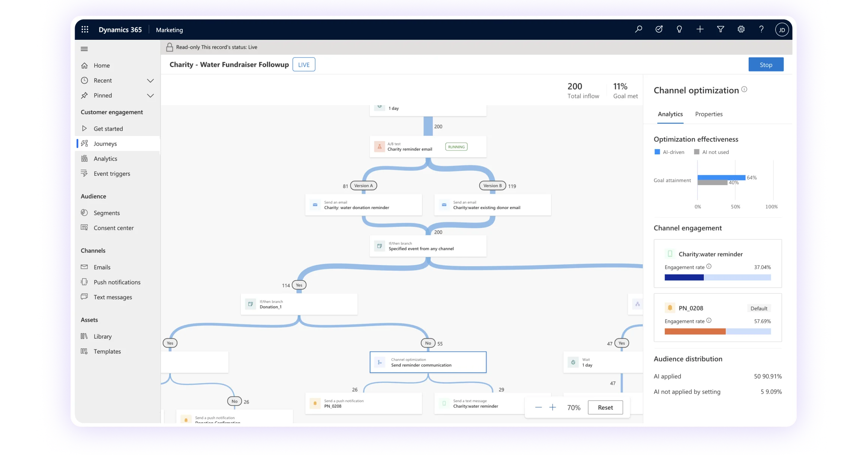Expand the Pinned section
The image size is (868, 455).
[x=150, y=95]
